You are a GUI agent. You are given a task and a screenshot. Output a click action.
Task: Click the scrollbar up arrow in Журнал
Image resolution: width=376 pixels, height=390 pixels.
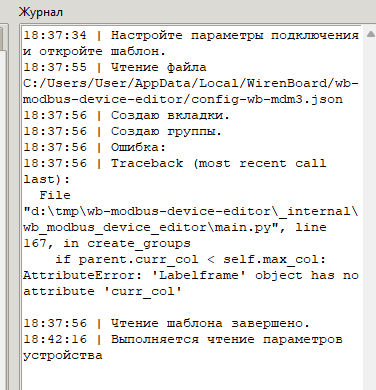pos(370,34)
